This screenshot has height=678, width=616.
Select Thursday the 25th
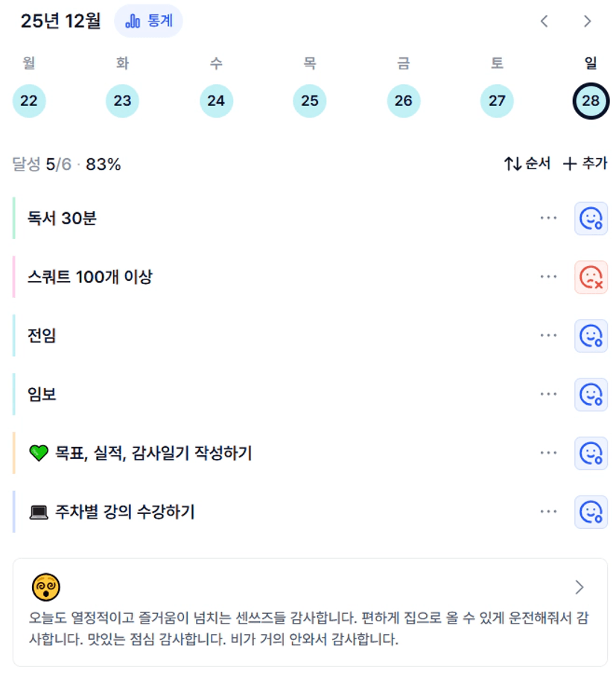[x=310, y=101]
